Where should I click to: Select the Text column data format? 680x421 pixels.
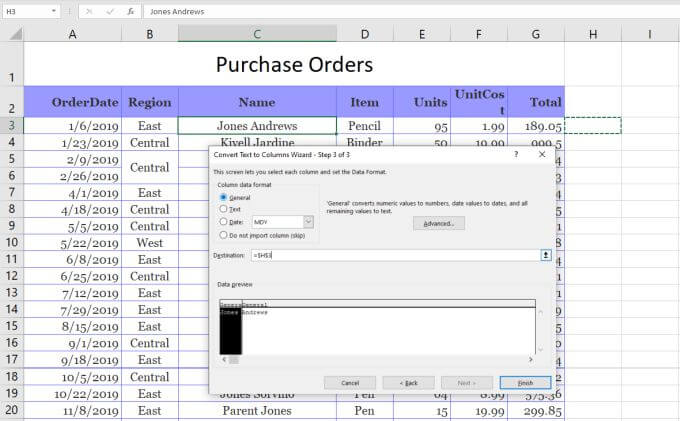pyautogui.click(x=224, y=209)
